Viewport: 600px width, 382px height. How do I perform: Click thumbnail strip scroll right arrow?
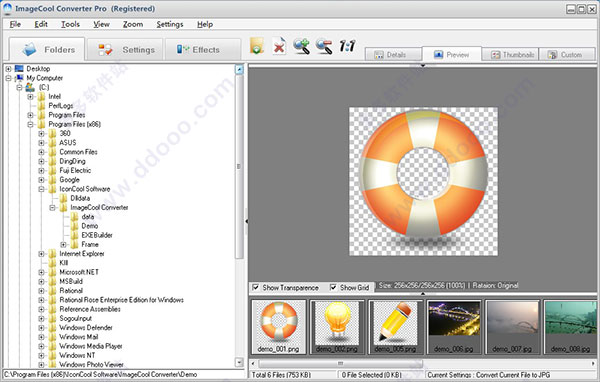[x=593, y=363]
